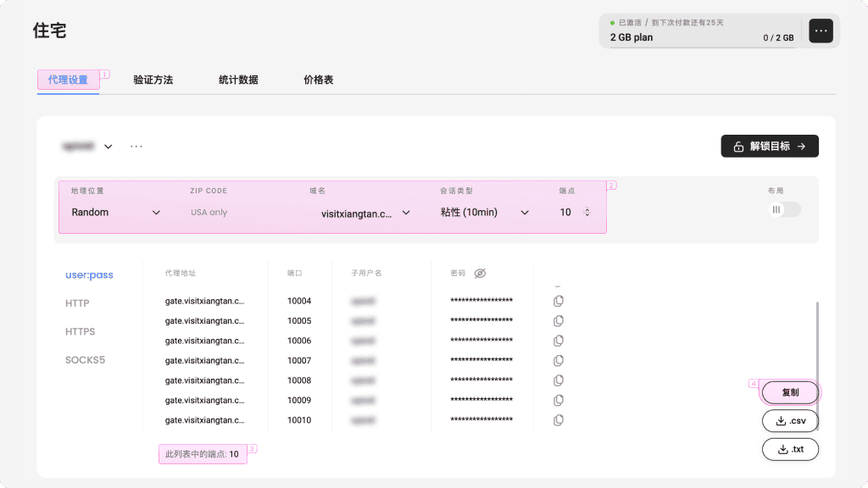Click the proxy list vertical scrollbar
Viewport: 868px width, 488px height.
tap(817, 356)
